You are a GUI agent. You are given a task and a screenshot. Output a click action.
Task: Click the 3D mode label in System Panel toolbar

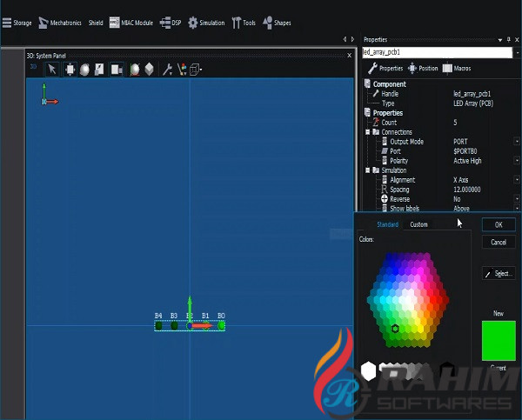pos(33,67)
